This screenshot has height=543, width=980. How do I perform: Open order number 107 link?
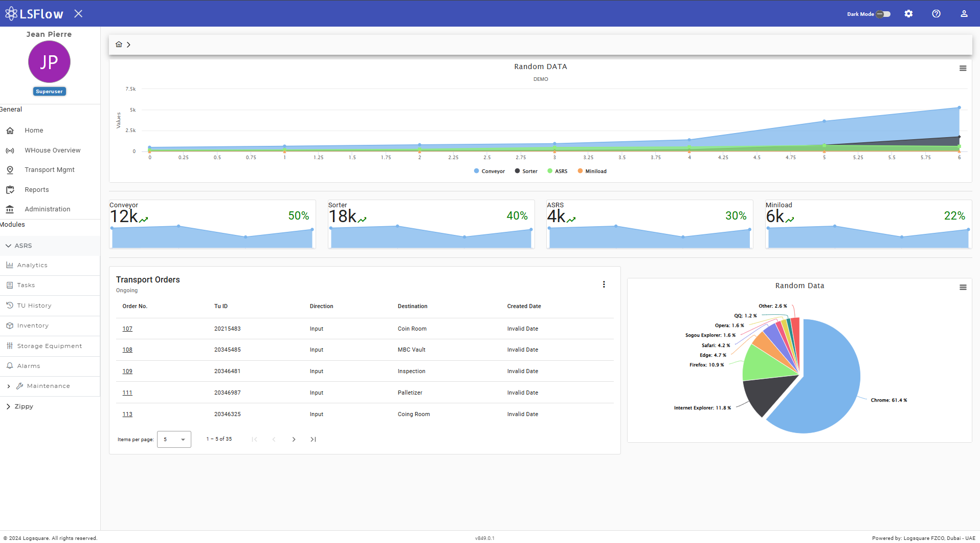click(x=127, y=329)
